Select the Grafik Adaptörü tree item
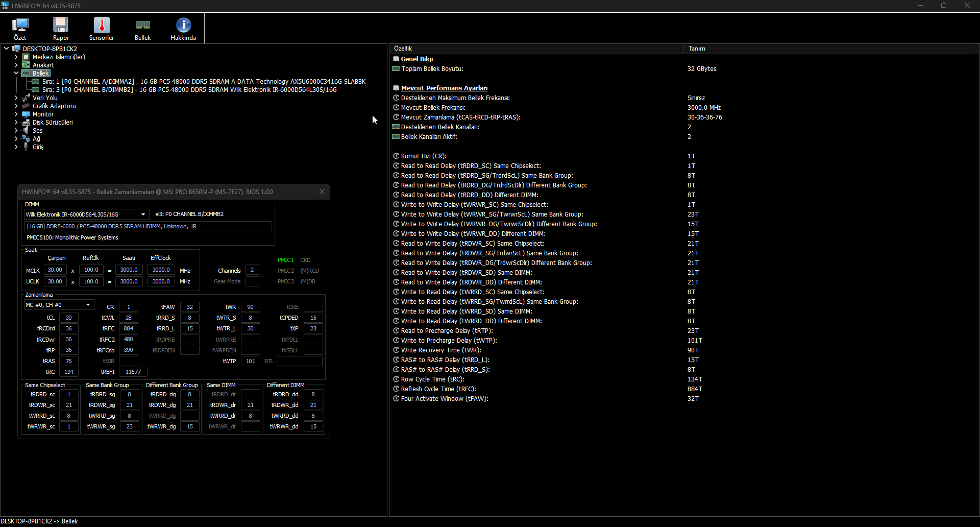 54,106
